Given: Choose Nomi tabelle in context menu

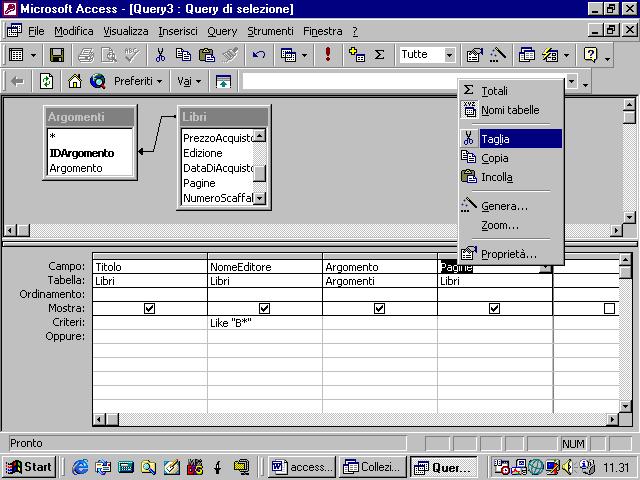Looking at the screenshot, I should 511,110.
